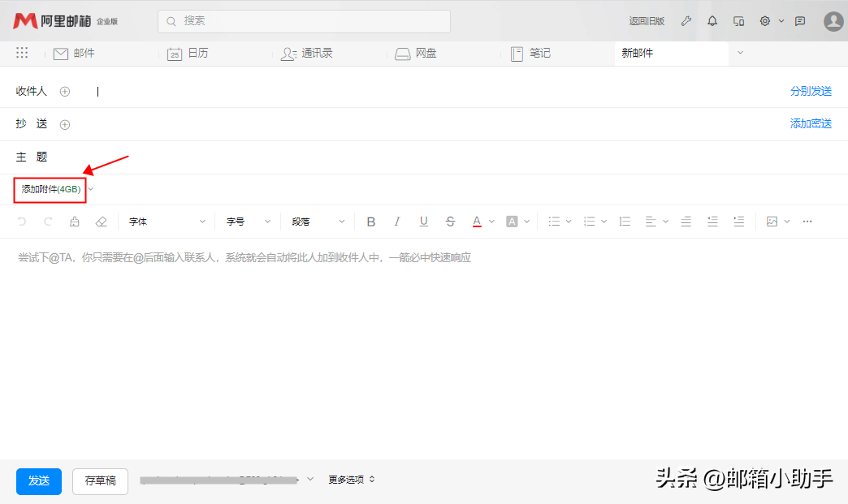
Task: Click the 主题 subject input field
Action: pyautogui.click(x=406, y=157)
